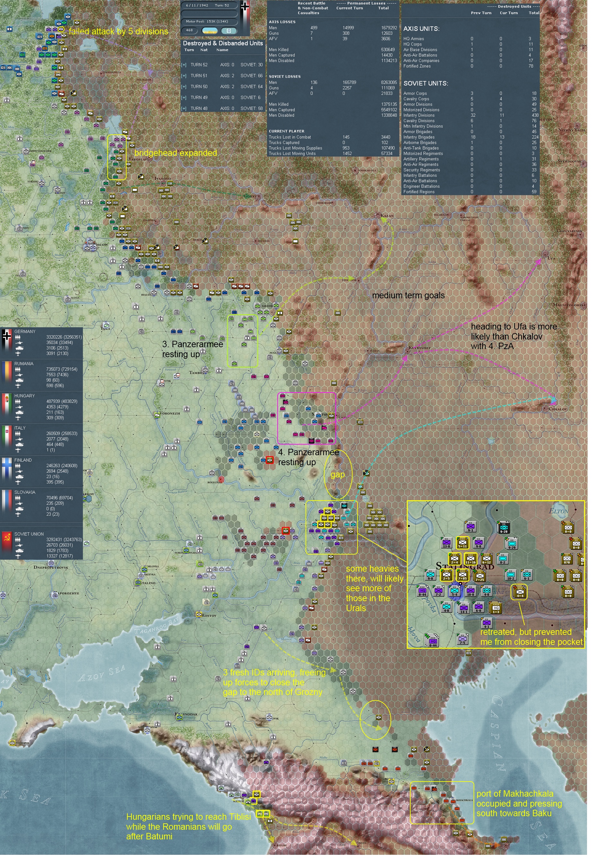
Task: Click the Trucks Captured row label
Action: tap(284, 143)
